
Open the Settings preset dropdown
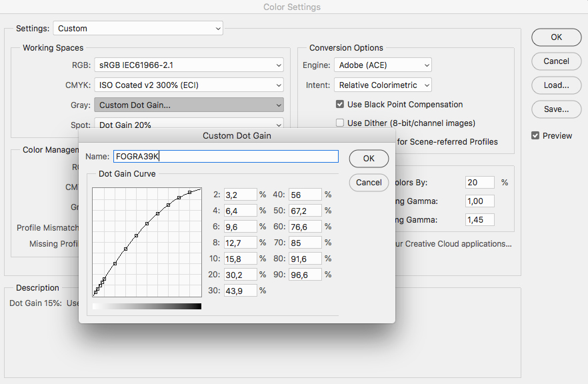[138, 29]
